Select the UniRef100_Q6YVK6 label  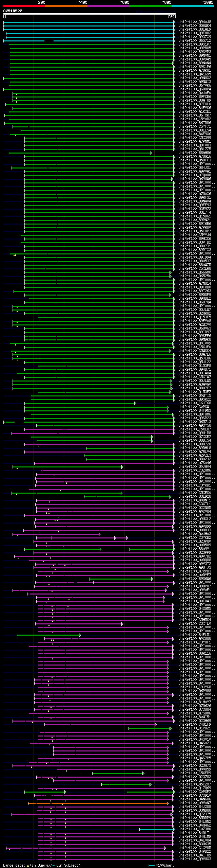click(x=195, y=86)
